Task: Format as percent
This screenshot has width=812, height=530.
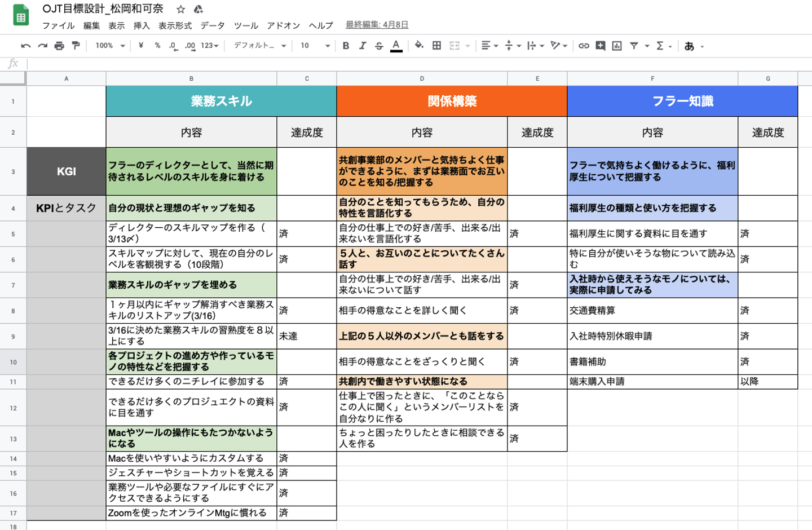Action: click(x=157, y=46)
